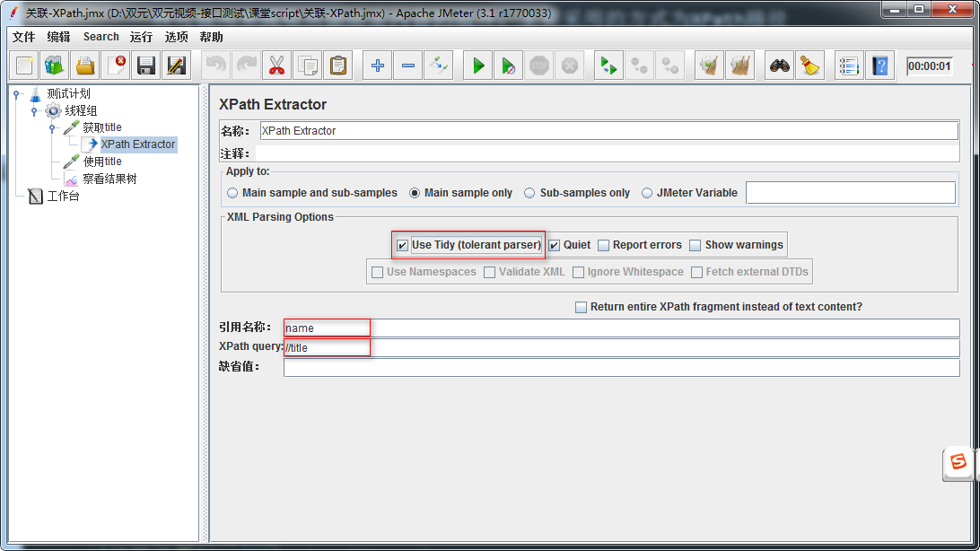980x551 pixels.
Task: Open the 文件 menu
Action: click(x=23, y=37)
